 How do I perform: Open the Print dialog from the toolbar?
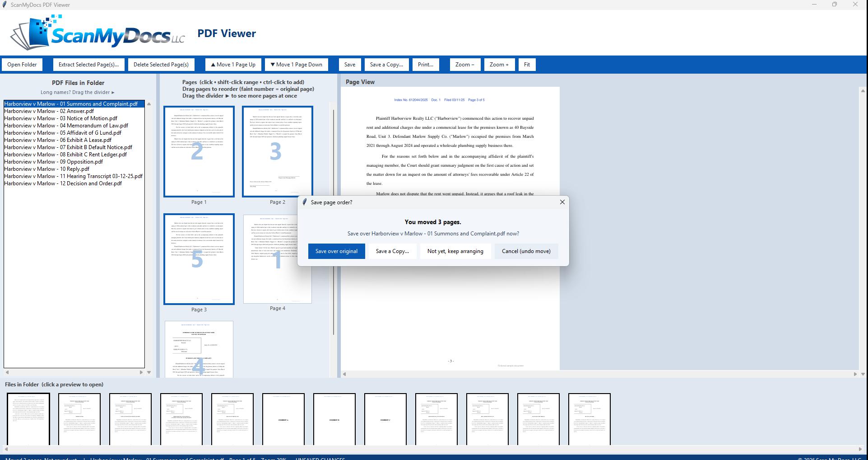(425, 65)
